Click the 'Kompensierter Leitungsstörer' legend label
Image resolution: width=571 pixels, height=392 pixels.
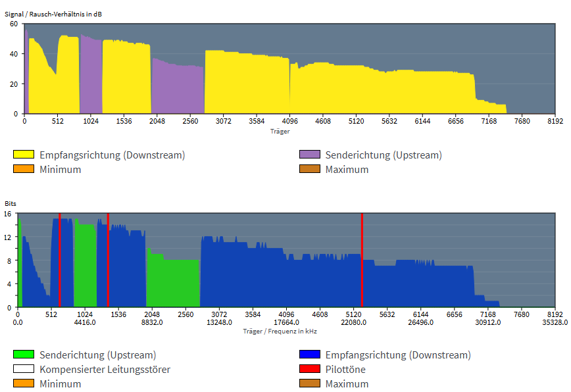tap(105, 370)
